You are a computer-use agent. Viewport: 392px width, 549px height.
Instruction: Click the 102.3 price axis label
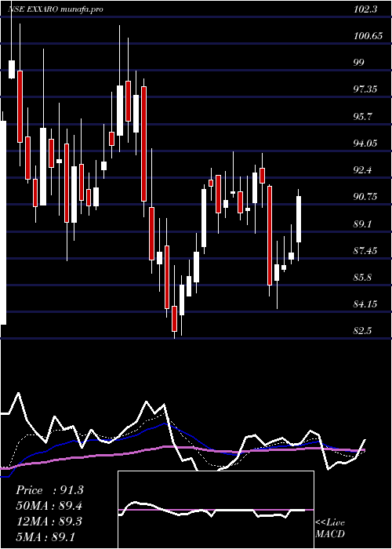pyautogui.click(x=365, y=9)
